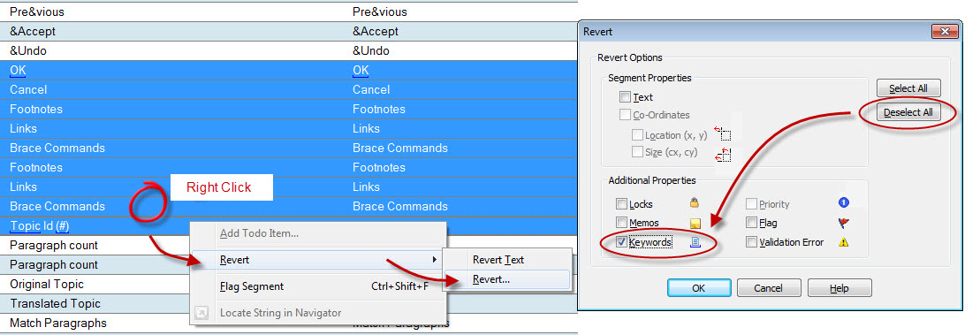Select the &Accept string in the right column

pos(375,31)
